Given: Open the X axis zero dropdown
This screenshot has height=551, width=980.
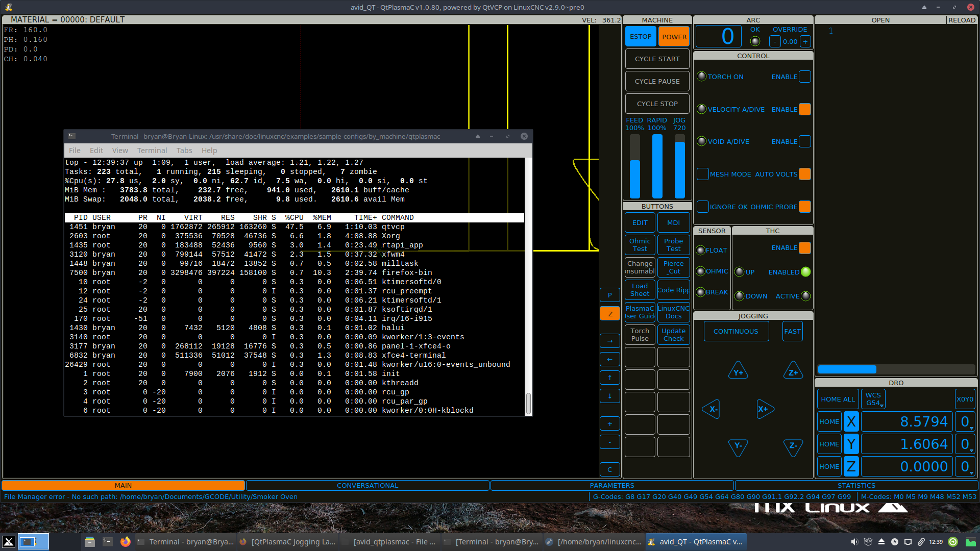Looking at the screenshot, I should click(x=965, y=421).
